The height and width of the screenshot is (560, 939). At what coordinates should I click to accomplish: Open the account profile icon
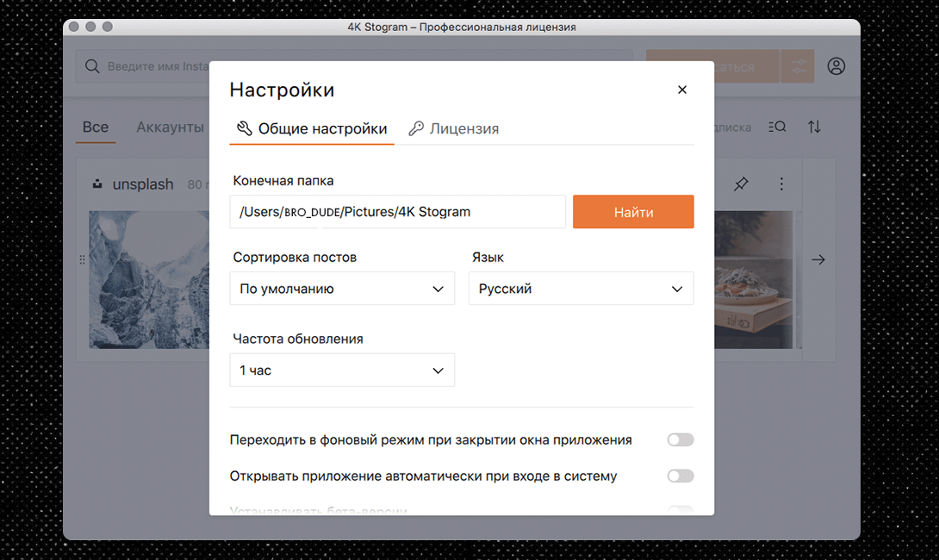836,65
